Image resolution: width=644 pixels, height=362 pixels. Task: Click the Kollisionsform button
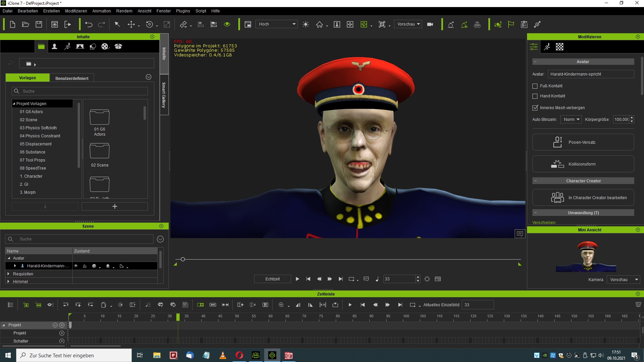point(583,164)
